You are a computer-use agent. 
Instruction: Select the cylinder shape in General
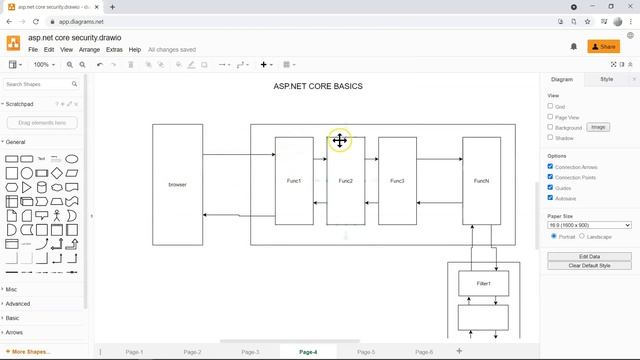click(42, 187)
